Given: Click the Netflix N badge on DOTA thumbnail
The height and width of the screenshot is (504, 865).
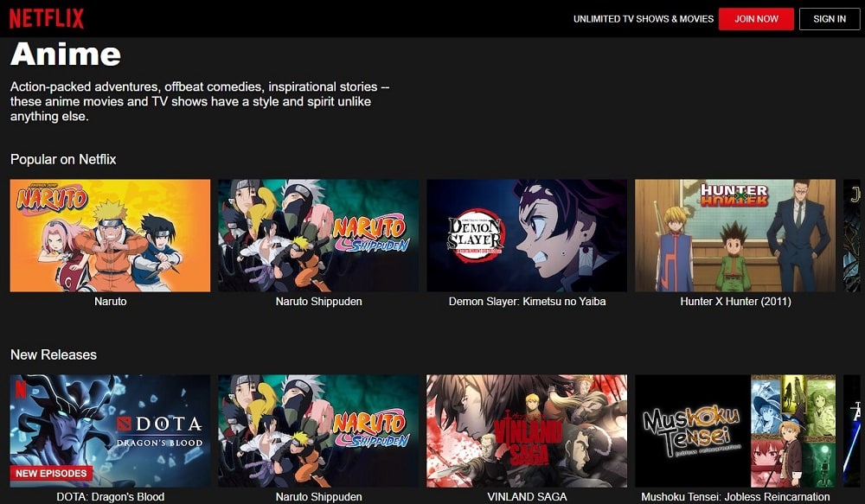Looking at the screenshot, I should 21,389.
